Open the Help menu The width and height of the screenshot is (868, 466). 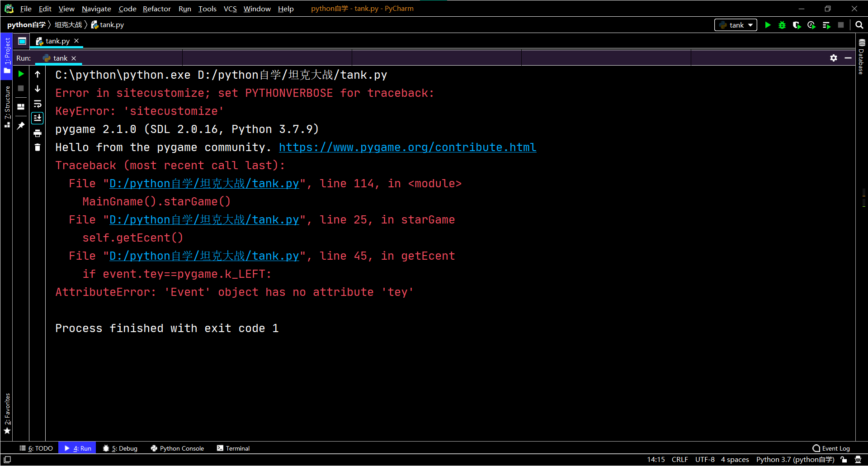286,9
